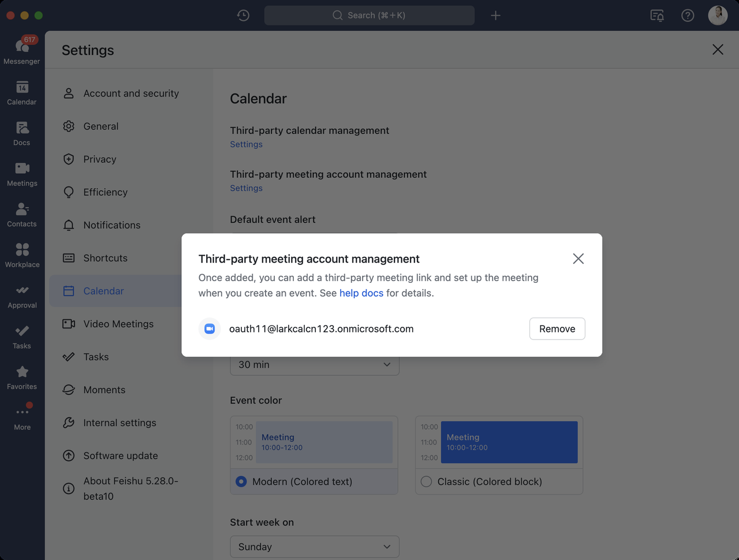The width and height of the screenshot is (739, 560).
Task: Click the top Search field
Action: pyautogui.click(x=369, y=16)
